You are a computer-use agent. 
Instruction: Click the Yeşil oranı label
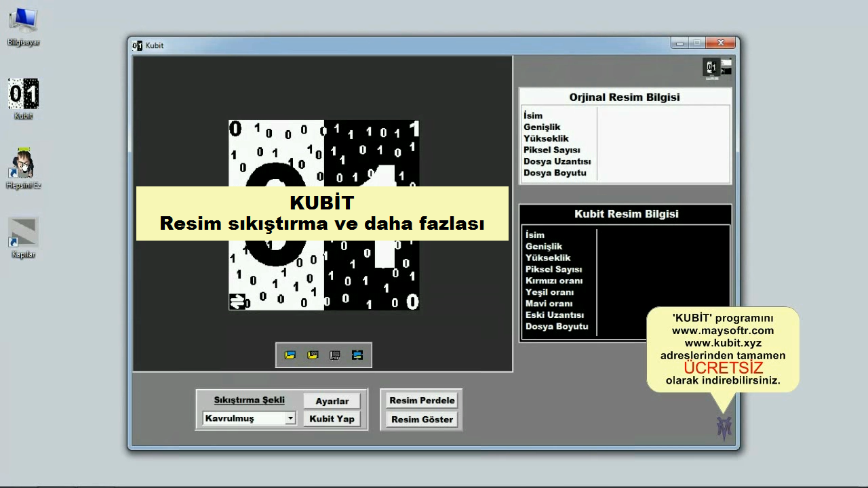549,292
